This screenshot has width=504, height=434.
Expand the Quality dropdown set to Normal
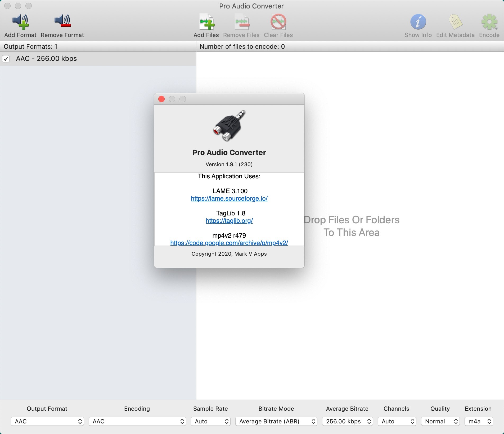tap(440, 421)
